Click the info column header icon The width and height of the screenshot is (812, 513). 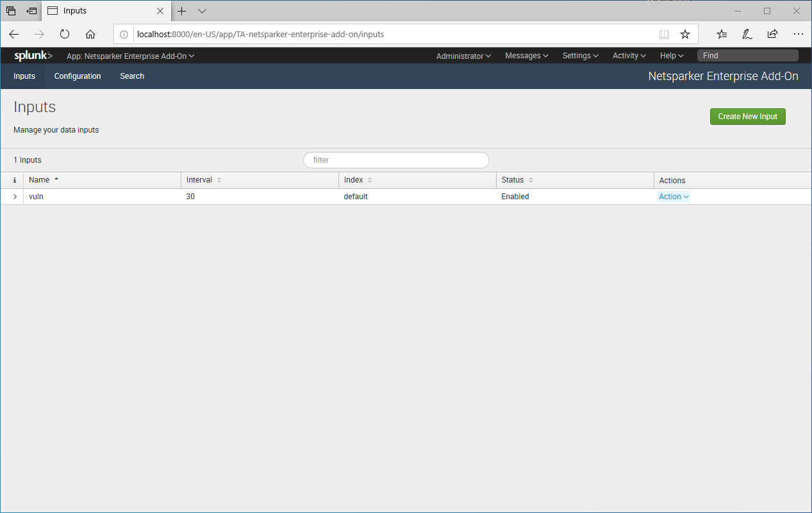[14, 180]
